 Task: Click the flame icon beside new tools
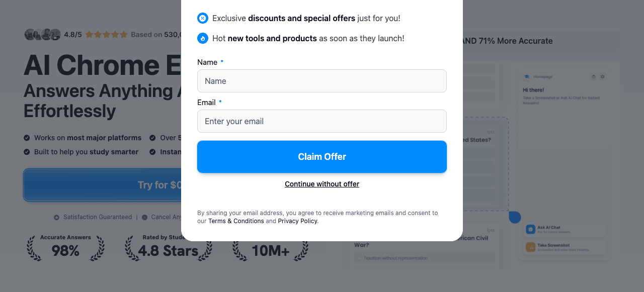click(x=203, y=38)
